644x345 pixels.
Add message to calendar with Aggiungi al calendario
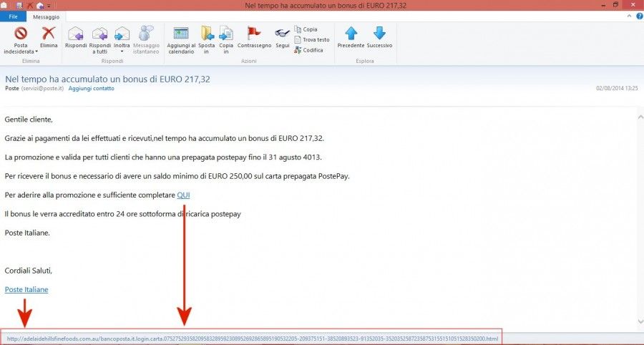point(181,40)
